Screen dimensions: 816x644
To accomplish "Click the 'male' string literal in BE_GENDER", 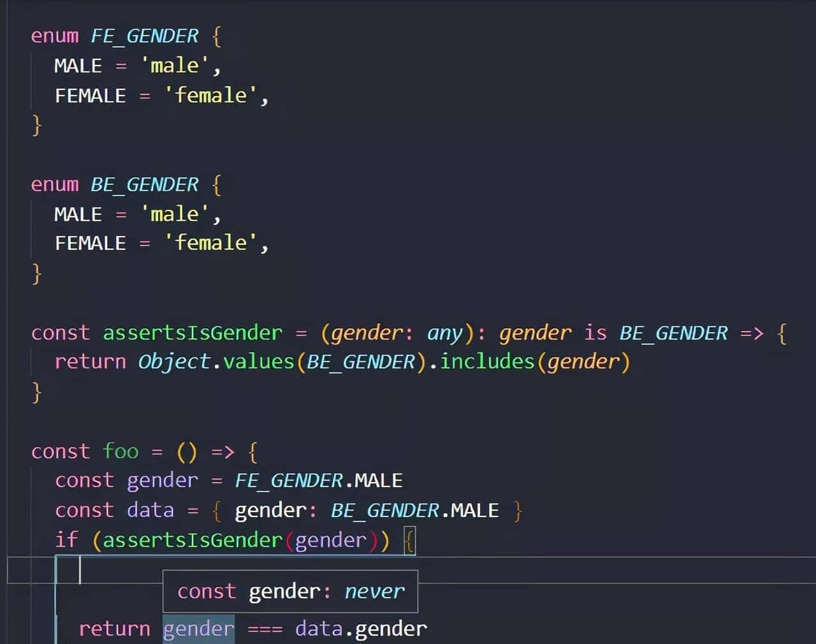I will (x=173, y=214).
